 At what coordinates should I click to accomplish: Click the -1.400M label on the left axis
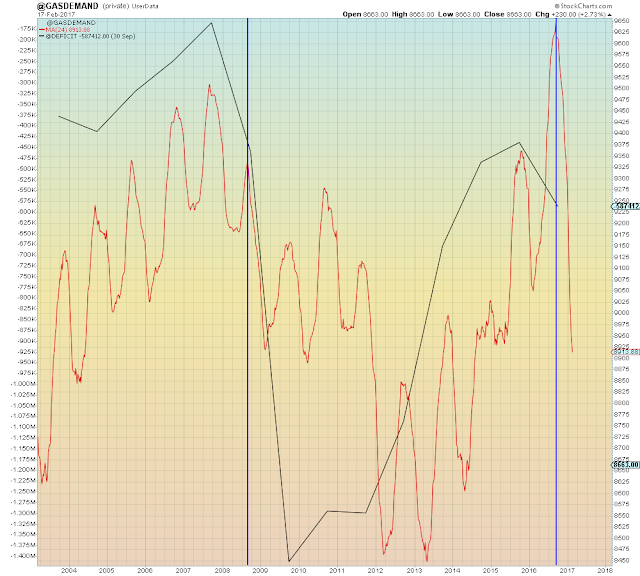(x=24, y=556)
